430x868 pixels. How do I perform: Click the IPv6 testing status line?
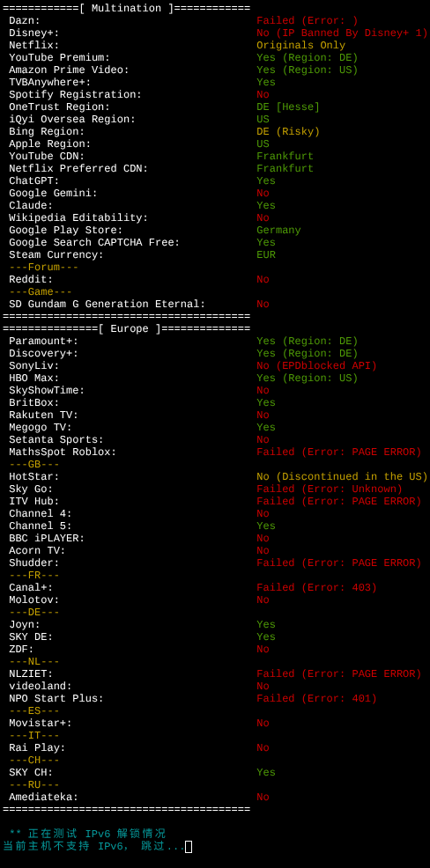tap(87, 834)
